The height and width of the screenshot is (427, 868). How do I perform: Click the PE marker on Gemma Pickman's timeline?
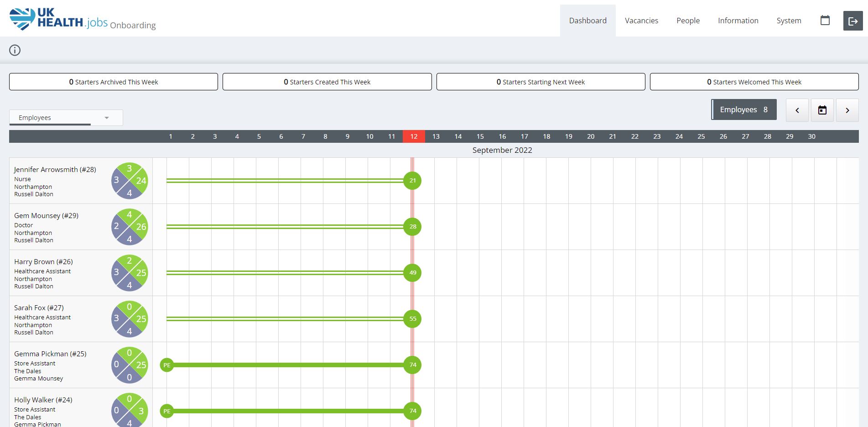pyautogui.click(x=166, y=365)
